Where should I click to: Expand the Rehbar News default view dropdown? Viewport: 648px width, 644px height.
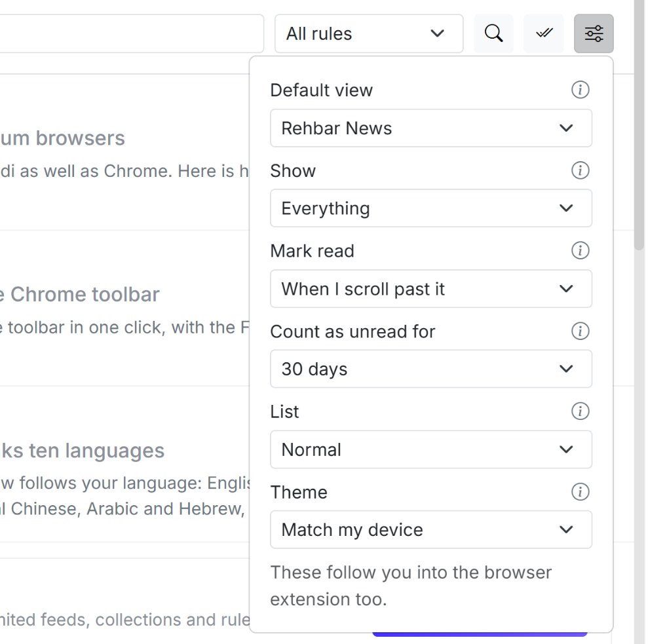(x=431, y=128)
